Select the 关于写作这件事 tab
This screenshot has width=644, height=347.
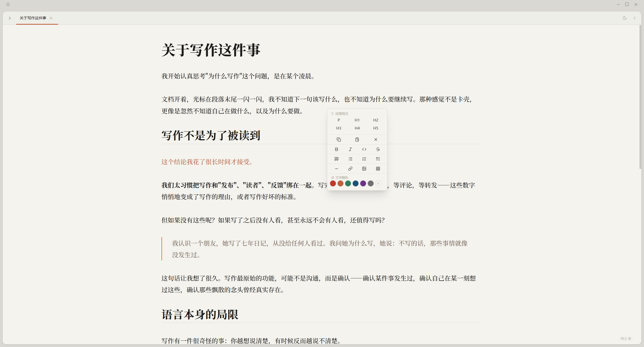tap(33, 18)
